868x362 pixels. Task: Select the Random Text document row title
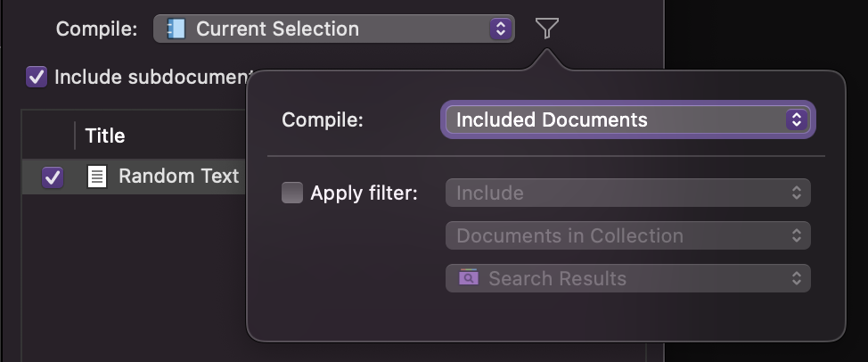pos(178,177)
